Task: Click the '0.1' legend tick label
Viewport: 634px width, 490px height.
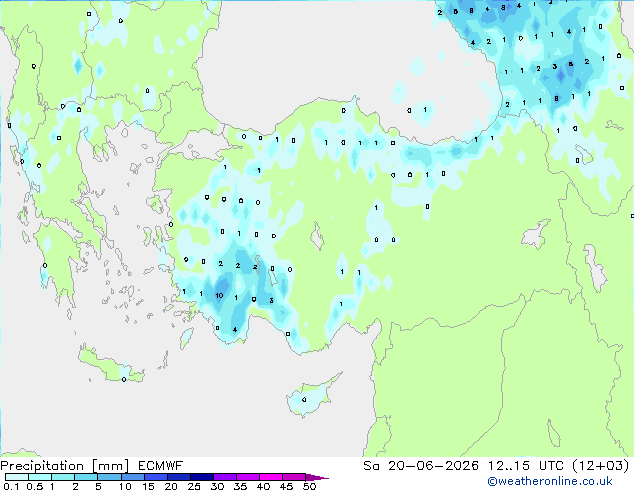Action: (x=11, y=486)
